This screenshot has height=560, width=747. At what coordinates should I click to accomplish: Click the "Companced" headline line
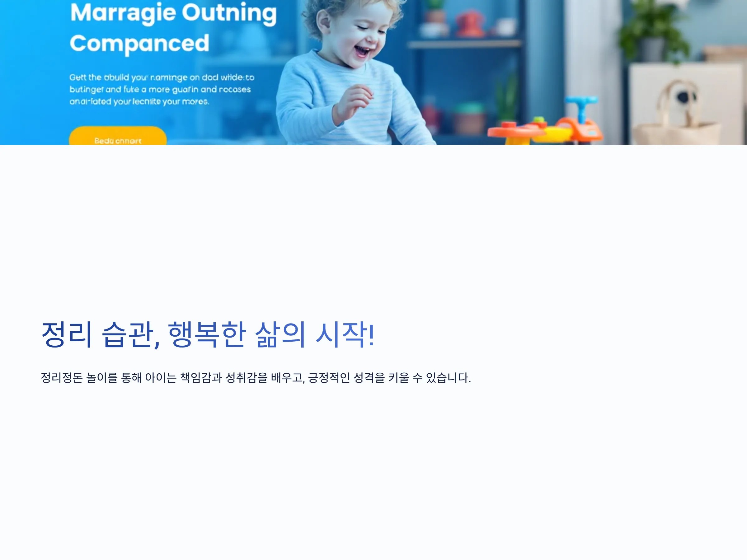pos(139,44)
